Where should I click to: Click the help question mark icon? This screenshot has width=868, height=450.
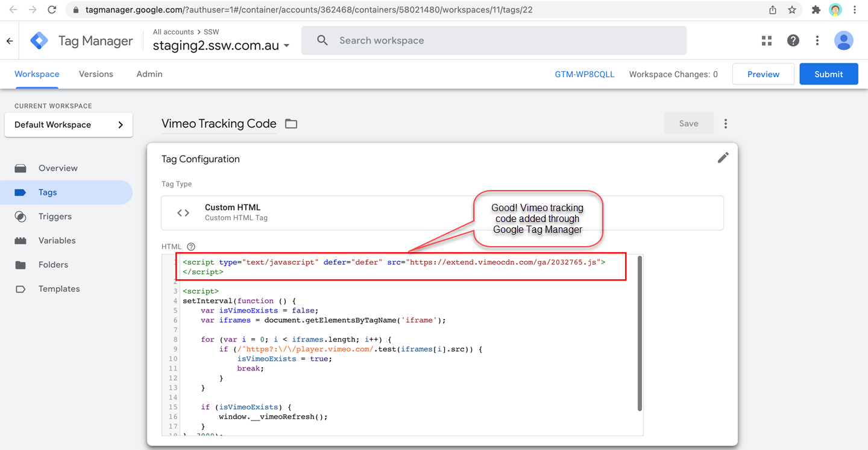[x=793, y=40]
